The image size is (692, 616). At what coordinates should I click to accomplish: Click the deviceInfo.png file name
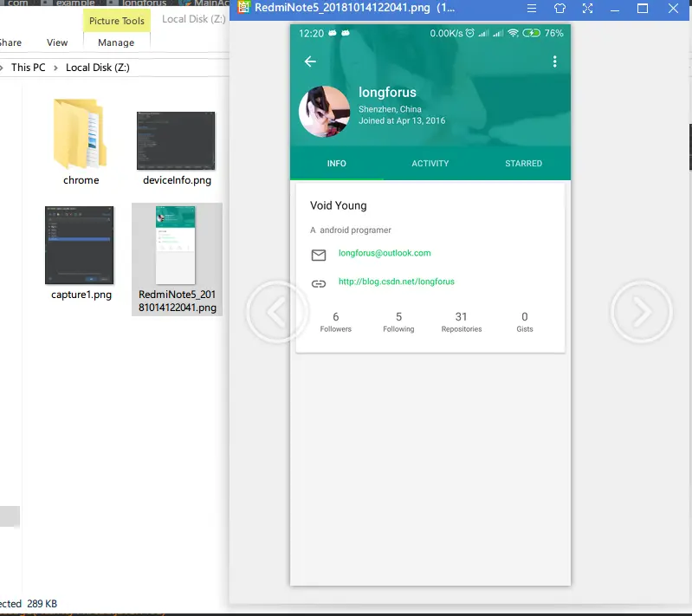[x=177, y=180]
